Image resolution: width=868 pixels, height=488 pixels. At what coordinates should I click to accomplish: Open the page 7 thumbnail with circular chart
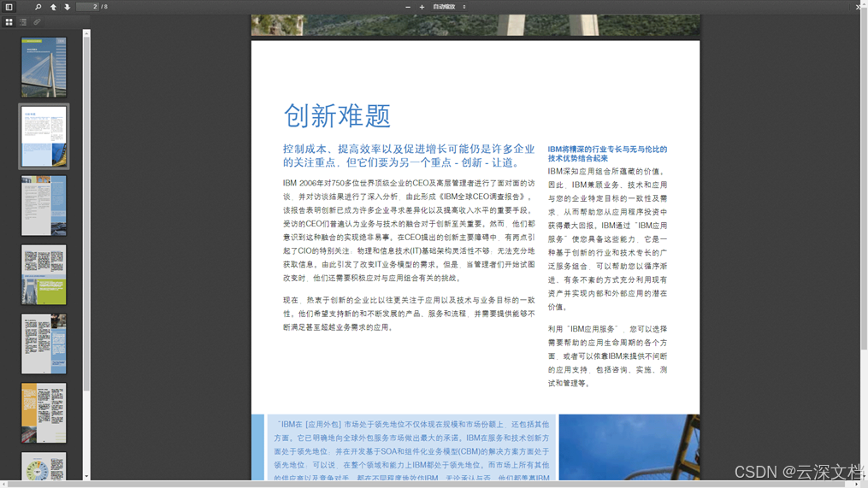pyautogui.click(x=44, y=466)
